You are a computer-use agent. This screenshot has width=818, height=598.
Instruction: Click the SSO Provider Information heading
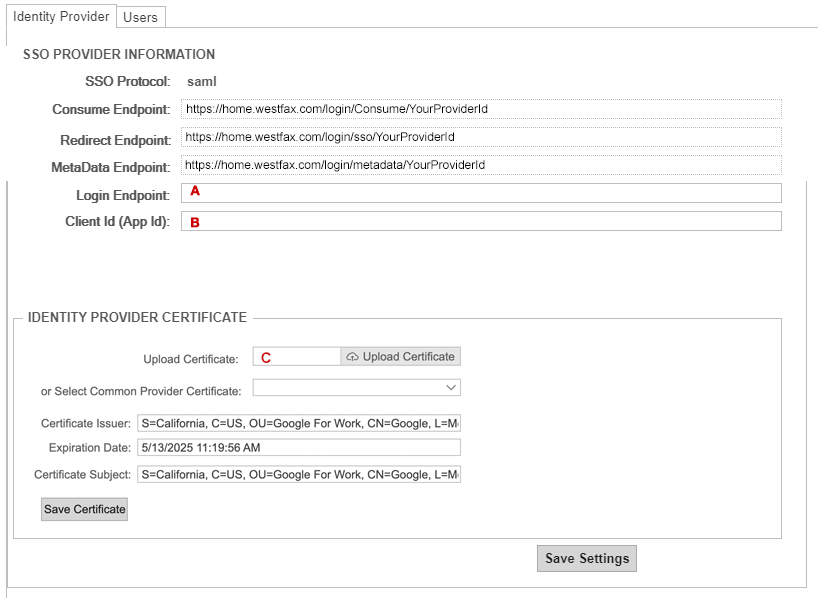click(x=117, y=55)
